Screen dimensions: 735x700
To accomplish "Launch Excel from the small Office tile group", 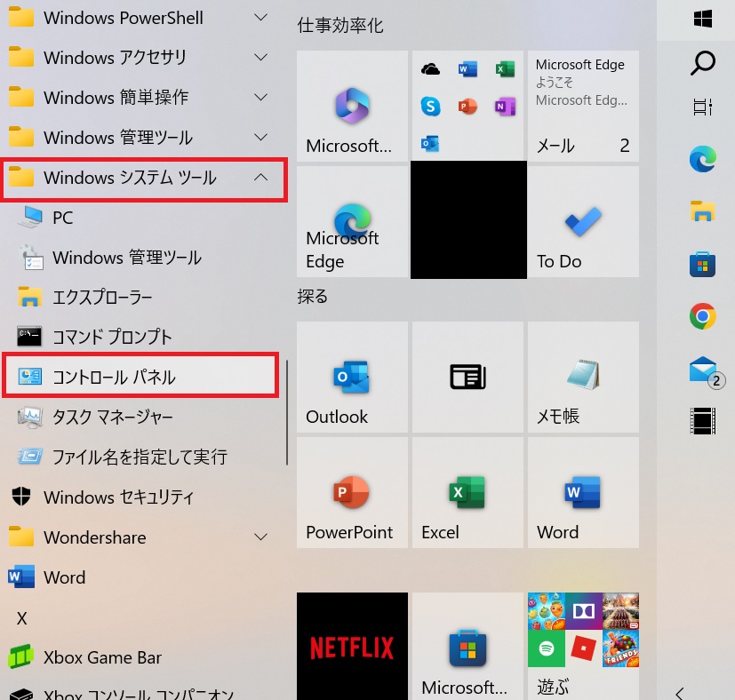I will pos(505,69).
